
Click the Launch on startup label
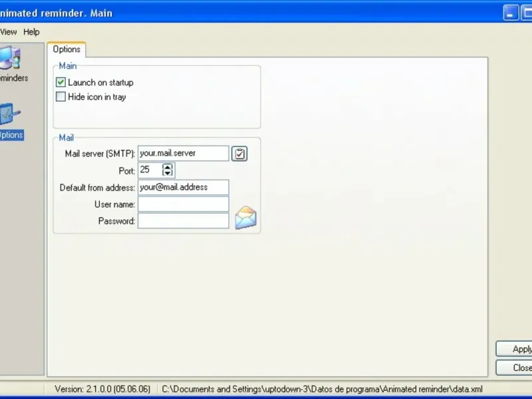pyautogui.click(x=101, y=82)
